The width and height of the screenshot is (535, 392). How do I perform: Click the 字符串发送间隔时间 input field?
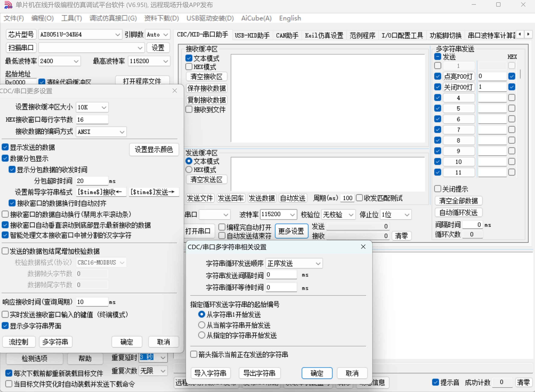(281, 275)
